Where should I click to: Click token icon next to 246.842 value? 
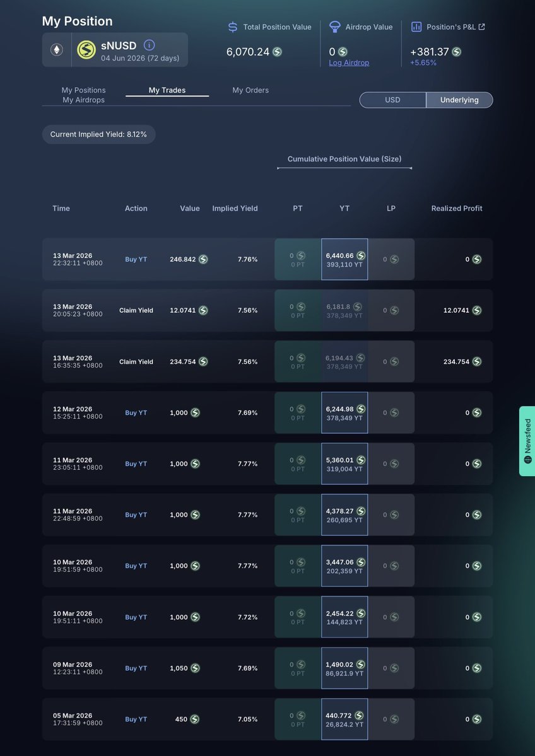coord(203,259)
